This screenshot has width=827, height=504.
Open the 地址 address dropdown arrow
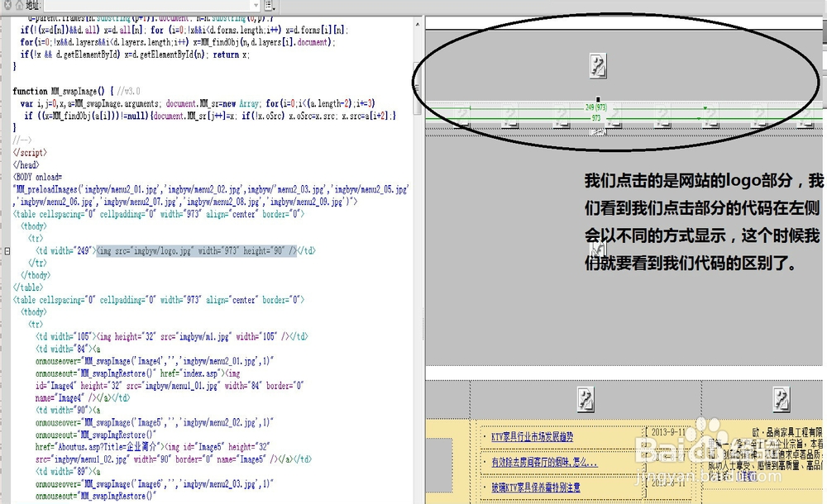(x=256, y=5)
